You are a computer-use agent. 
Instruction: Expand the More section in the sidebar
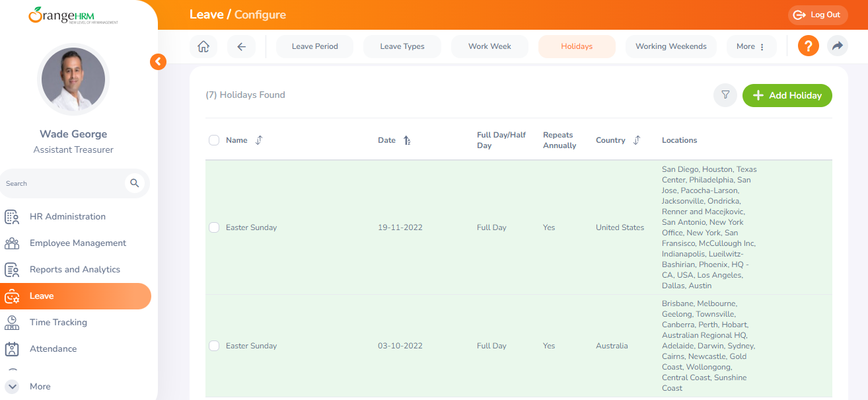tap(11, 386)
